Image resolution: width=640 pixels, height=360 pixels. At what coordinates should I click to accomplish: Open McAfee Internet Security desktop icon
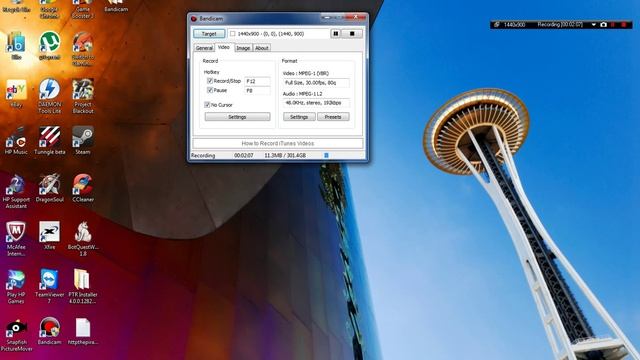[x=16, y=239]
